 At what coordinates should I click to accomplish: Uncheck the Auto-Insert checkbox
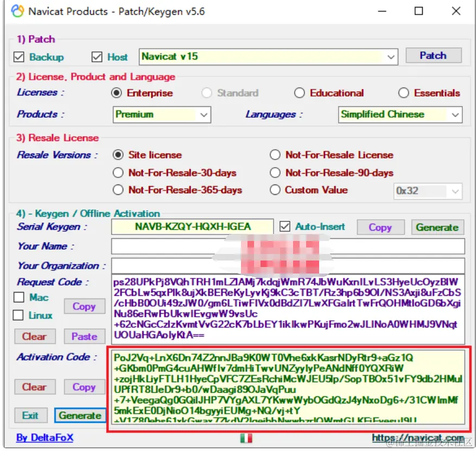[x=285, y=226]
